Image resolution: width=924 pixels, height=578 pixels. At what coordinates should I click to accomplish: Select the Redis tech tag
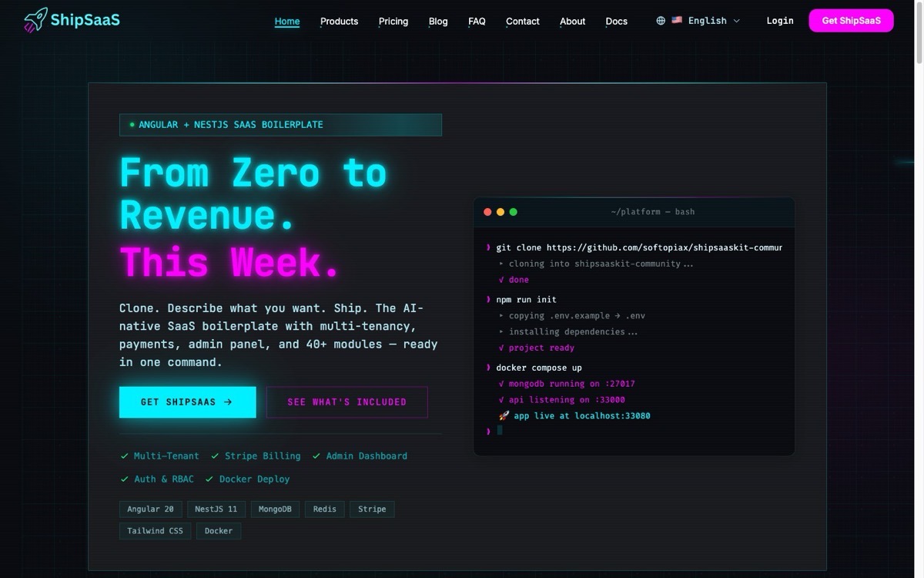325,509
